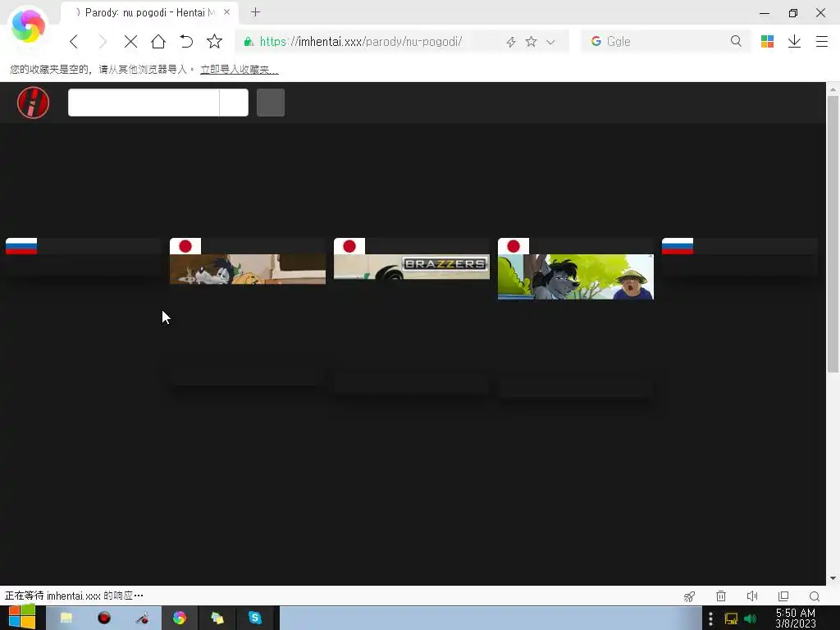The height and width of the screenshot is (630, 840).
Task: Close the "Parody: nu pogodi" tab
Action: point(226,11)
